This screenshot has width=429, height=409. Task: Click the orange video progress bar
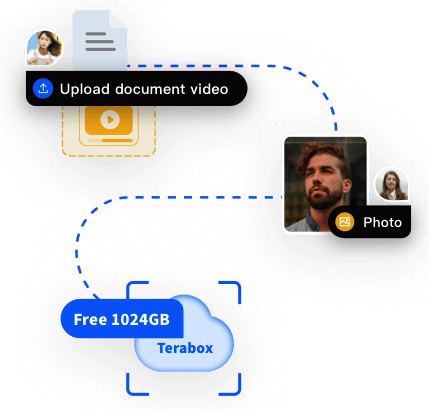click(x=110, y=141)
